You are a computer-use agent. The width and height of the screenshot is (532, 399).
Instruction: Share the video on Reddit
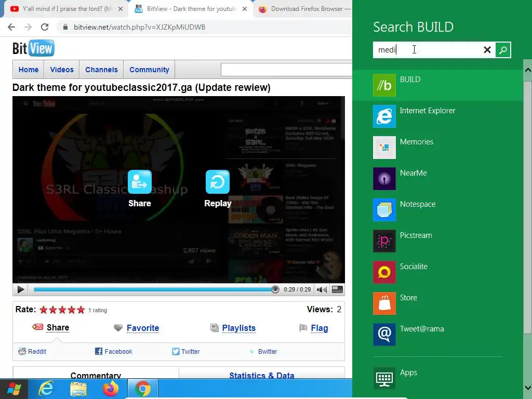[x=32, y=352]
